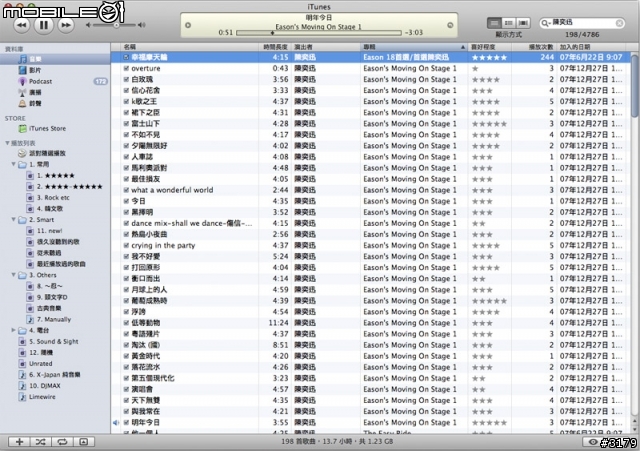Image resolution: width=640 pixels, height=451 pixels.
Task: Switch to album grouped view mode
Action: pyautogui.click(x=509, y=23)
